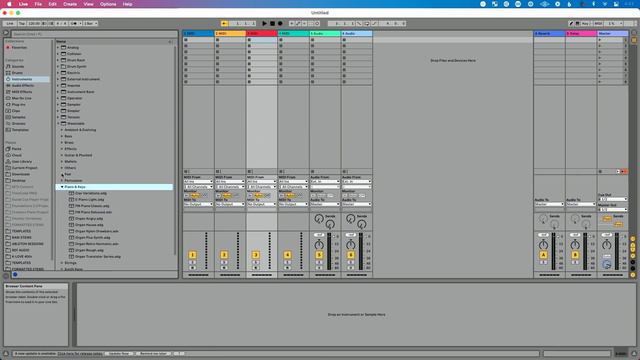Image resolution: width=640 pixels, height=360 pixels.
Task: Start playback with the Play button
Action: (x=264, y=24)
